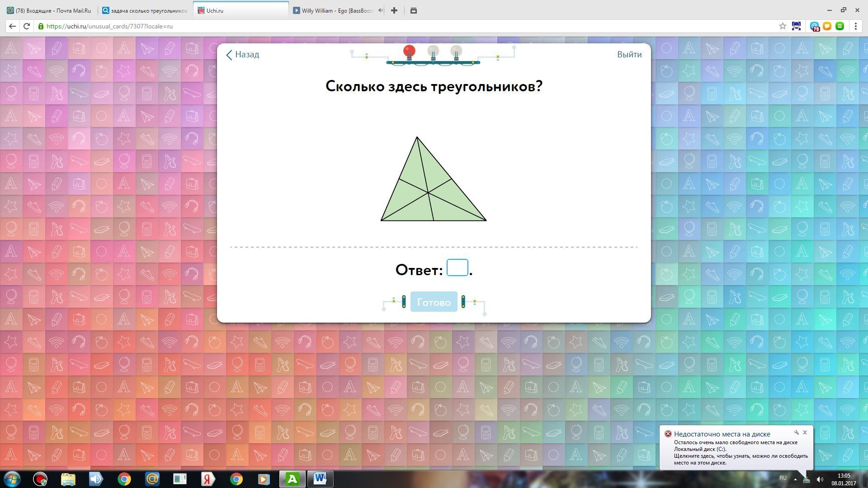Reload the Uchi.ru page
The height and width of the screenshot is (488, 868).
pyautogui.click(x=27, y=26)
